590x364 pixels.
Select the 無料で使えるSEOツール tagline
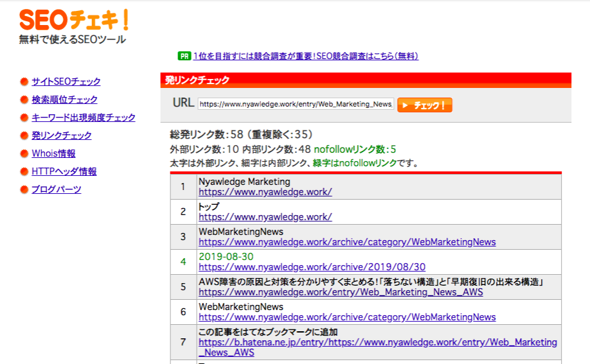pos(73,40)
